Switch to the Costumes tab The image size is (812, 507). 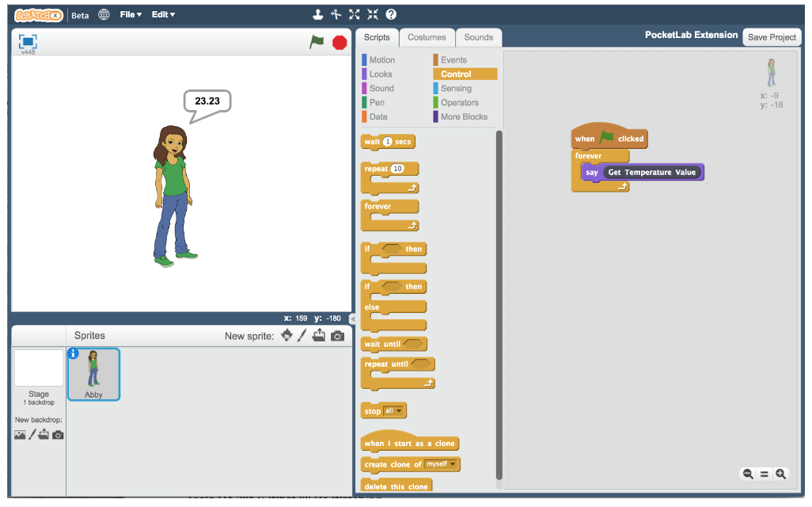point(427,36)
